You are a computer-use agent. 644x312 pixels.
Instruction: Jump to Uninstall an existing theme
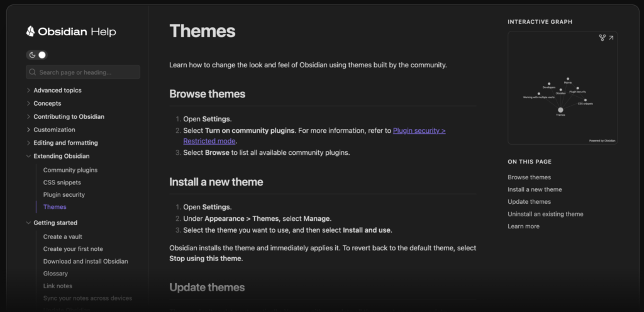point(545,214)
